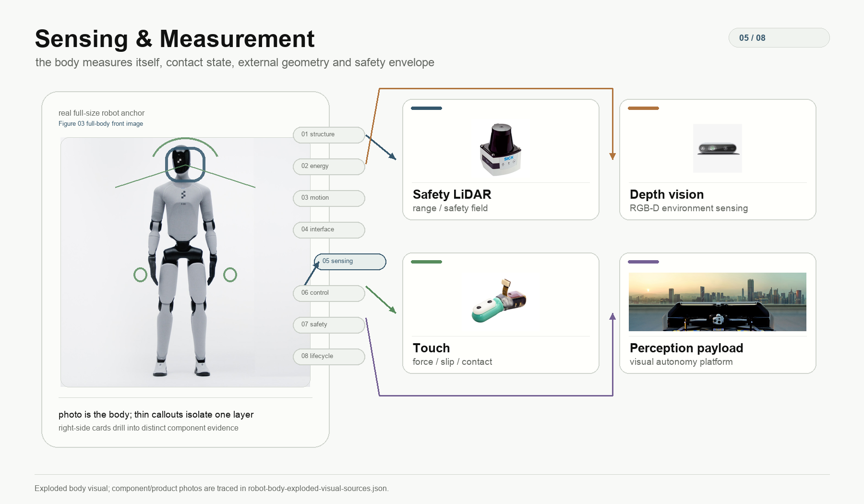Click the Depth vision card title
864x504 pixels.
pyautogui.click(x=667, y=194)
